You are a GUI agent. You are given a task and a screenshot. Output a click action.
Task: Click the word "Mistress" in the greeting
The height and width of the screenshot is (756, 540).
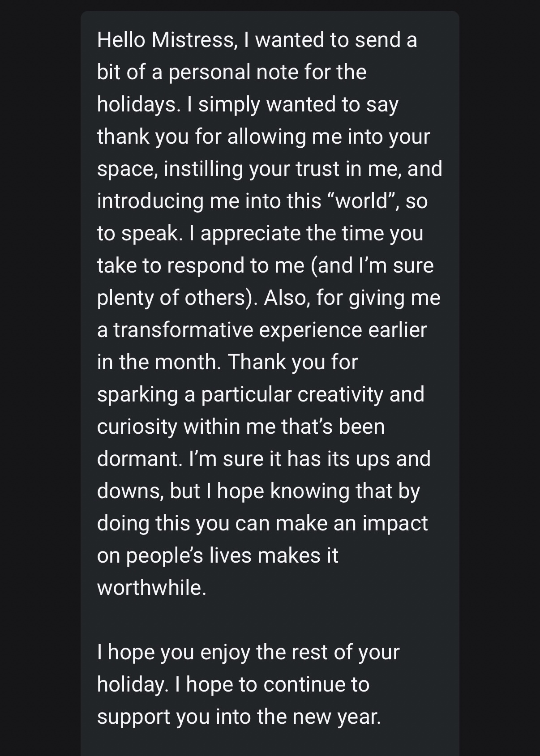click(x=193, y=40)
